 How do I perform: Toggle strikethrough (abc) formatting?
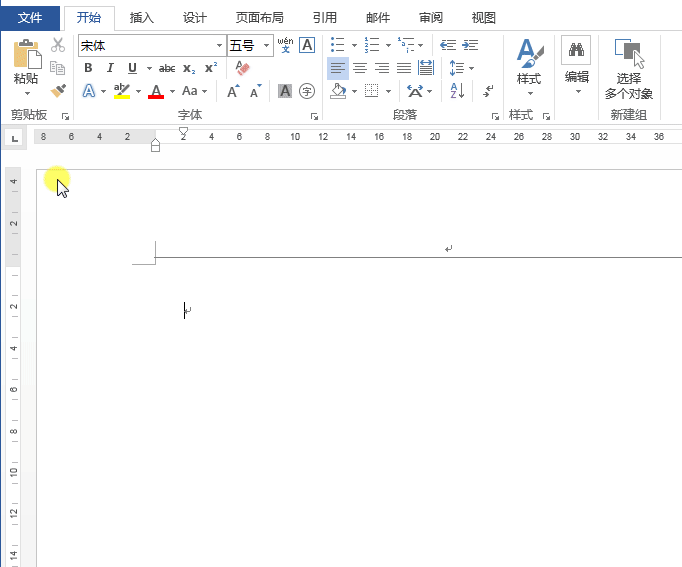coord(167,68)
